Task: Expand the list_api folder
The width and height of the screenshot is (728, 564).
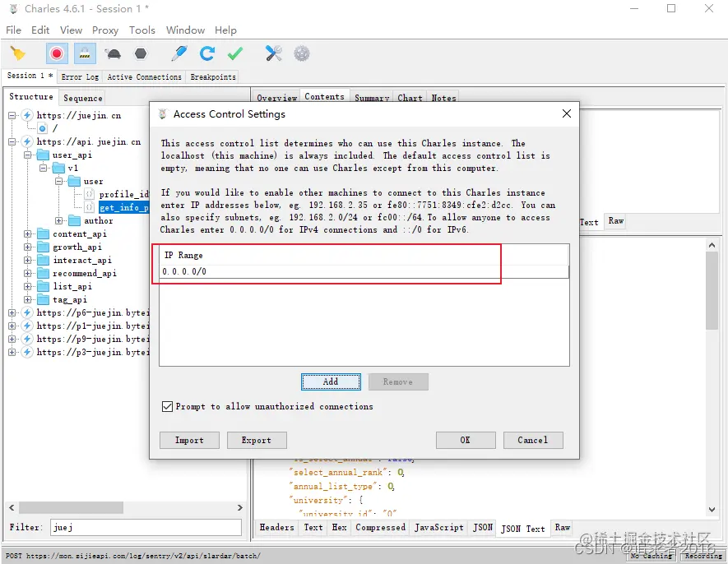Action: point(28,286)
